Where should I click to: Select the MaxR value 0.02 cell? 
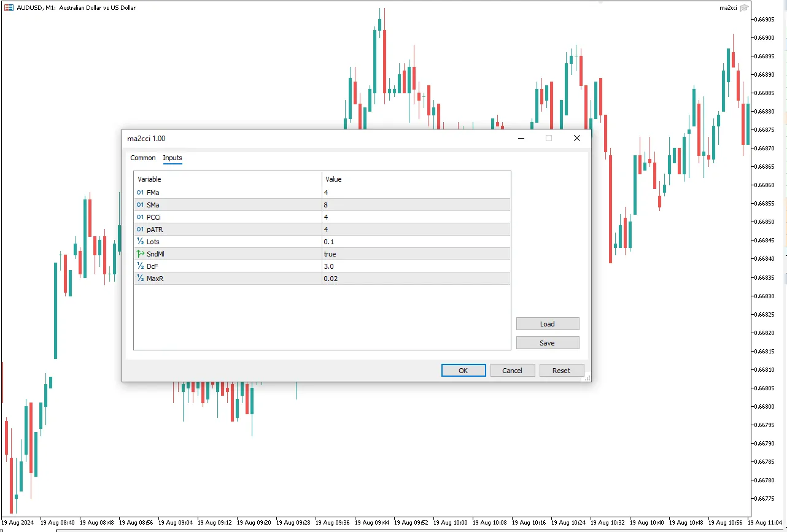(416, 279)
